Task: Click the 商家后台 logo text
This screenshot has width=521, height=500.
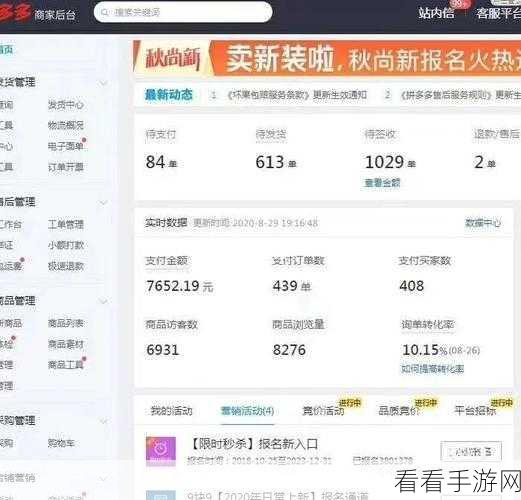Action: click(x=55, y=14)
